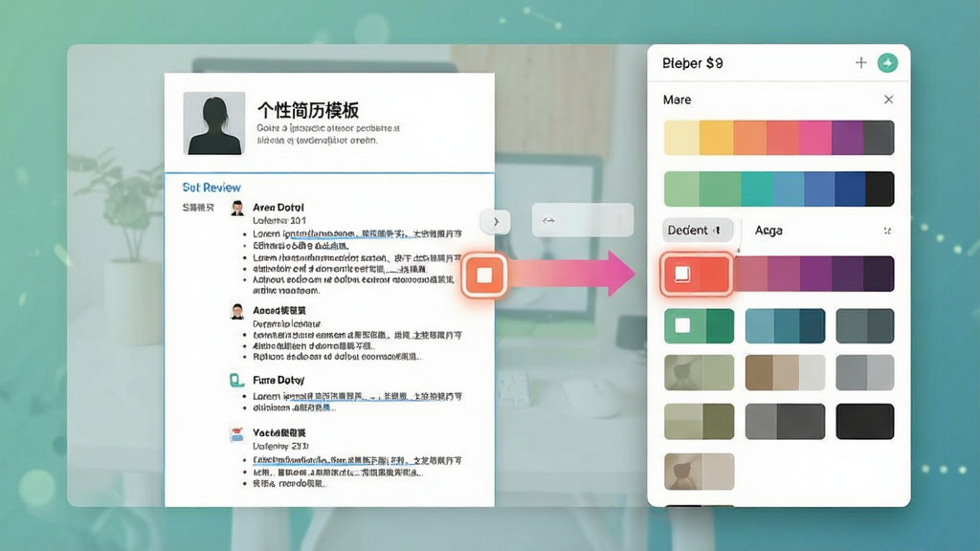Click the 个性简历模板 title heading
The width and height of the screenshot is (980, 551).
[x=308, y=111]
